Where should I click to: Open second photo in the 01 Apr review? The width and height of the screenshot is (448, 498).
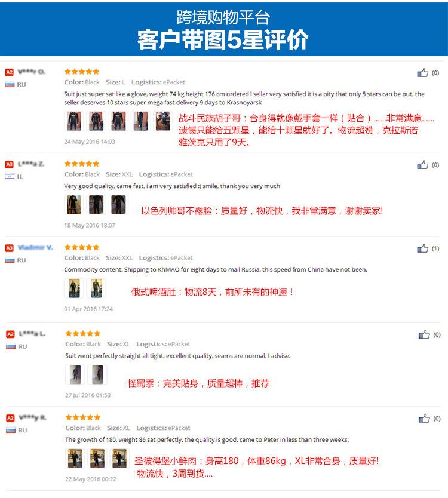[96, 288]
